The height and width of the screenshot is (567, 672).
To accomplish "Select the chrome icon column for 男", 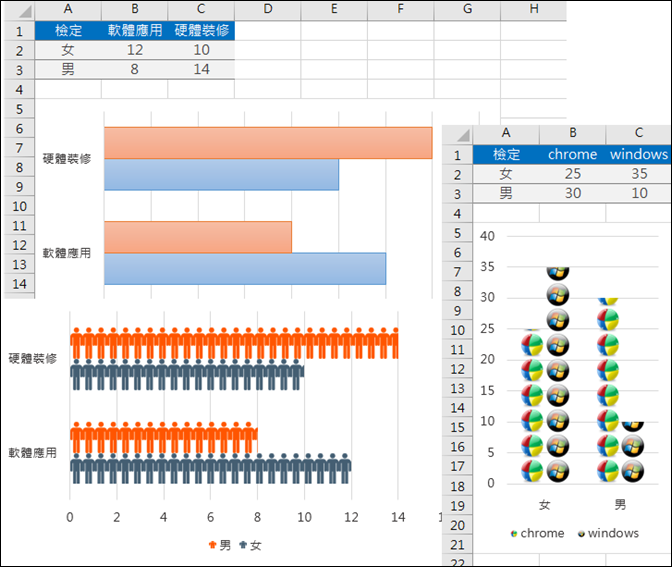I will (608, 391).
